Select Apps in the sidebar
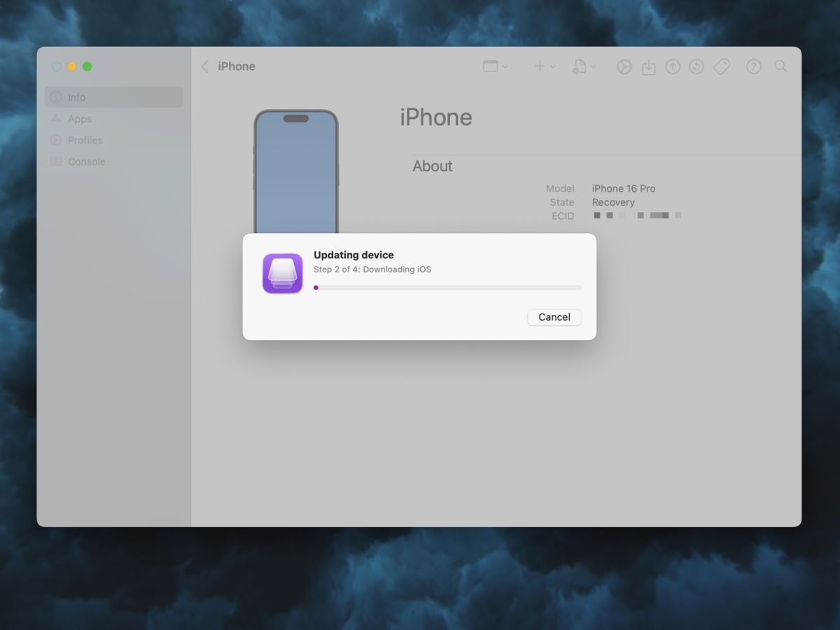Image resolution: width=840 pixels, height=630 pixels. tap(113, 119)
